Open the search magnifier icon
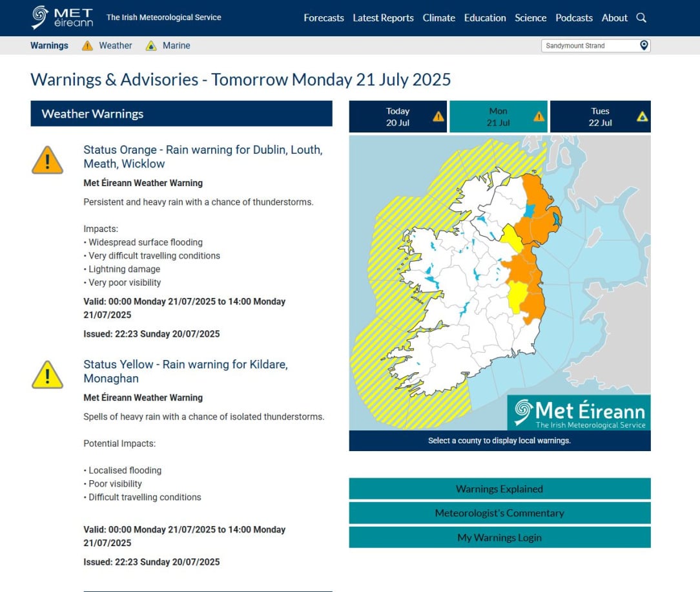This screenshot has width=700, height=592. pyautogui.click(x=641, y=18)
